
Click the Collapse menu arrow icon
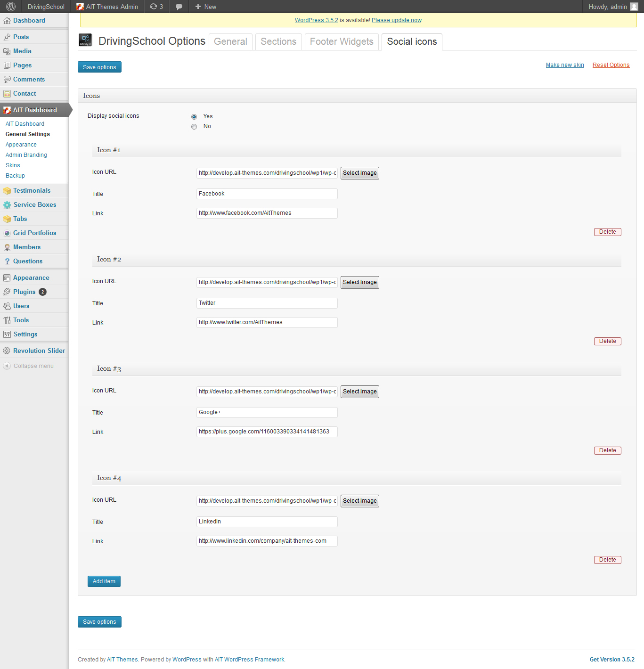7,366
